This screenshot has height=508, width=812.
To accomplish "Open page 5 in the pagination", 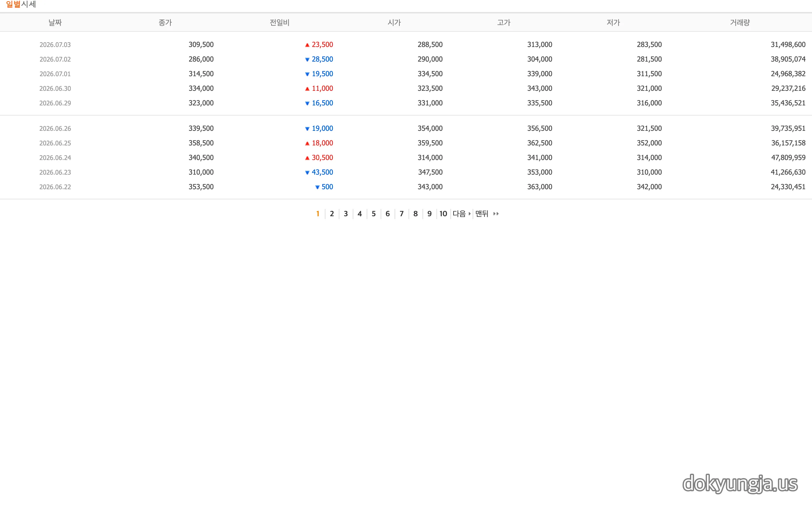I will coord(373,214).
